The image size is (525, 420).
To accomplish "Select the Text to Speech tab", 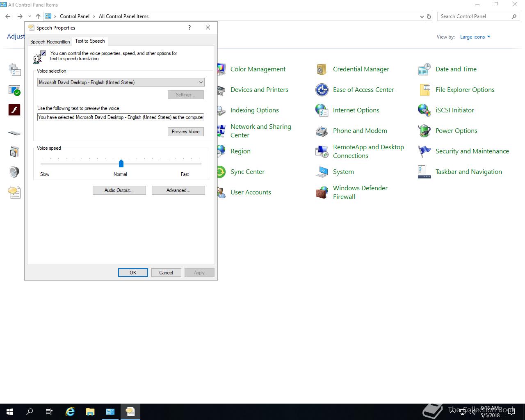I will (x=90, y=41).
